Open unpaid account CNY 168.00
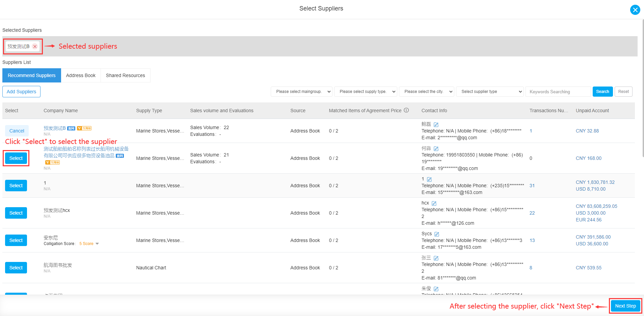The height and width of the screenshot is (316, 644). (588, 158)
